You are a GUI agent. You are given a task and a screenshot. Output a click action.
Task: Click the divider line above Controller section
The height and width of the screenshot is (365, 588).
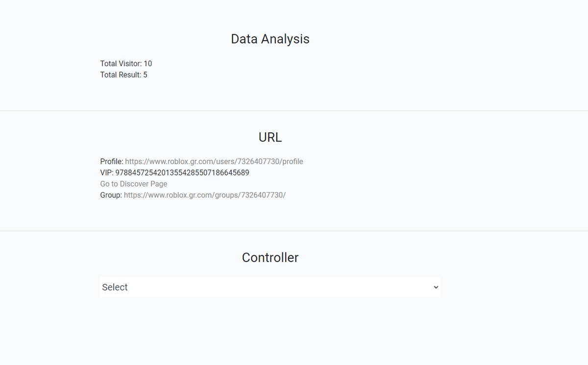click(x=294, y=231)
